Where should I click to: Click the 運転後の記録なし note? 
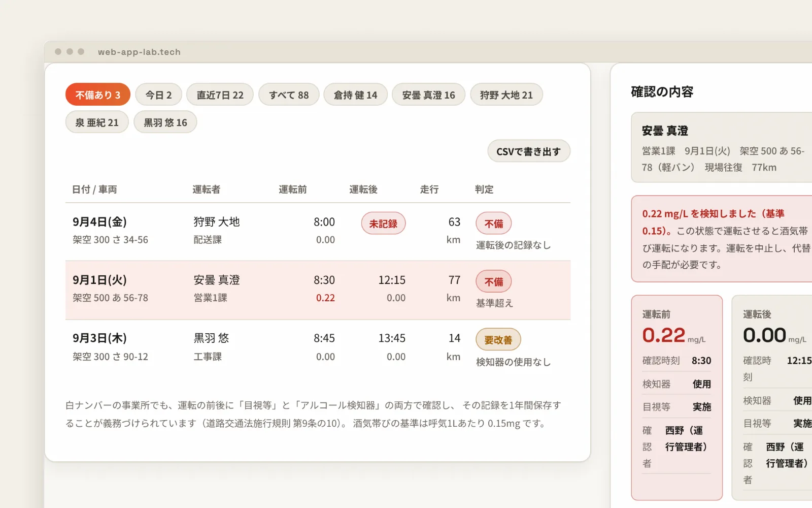pos(513,245)
